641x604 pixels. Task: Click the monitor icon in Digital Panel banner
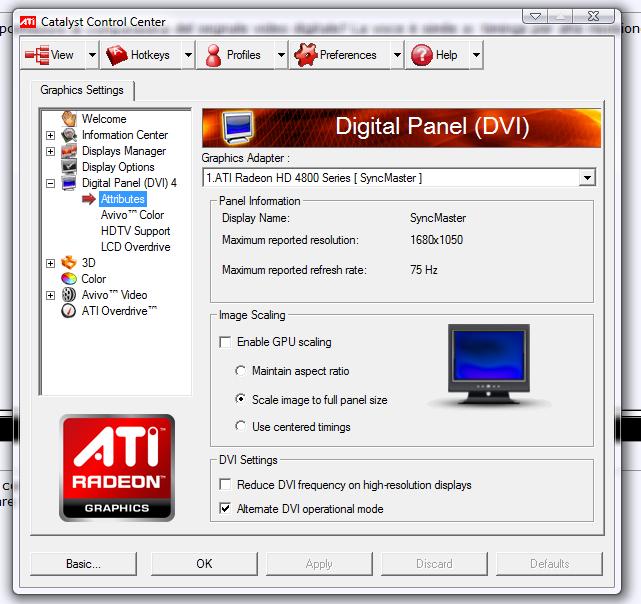[x=237, y=127]
